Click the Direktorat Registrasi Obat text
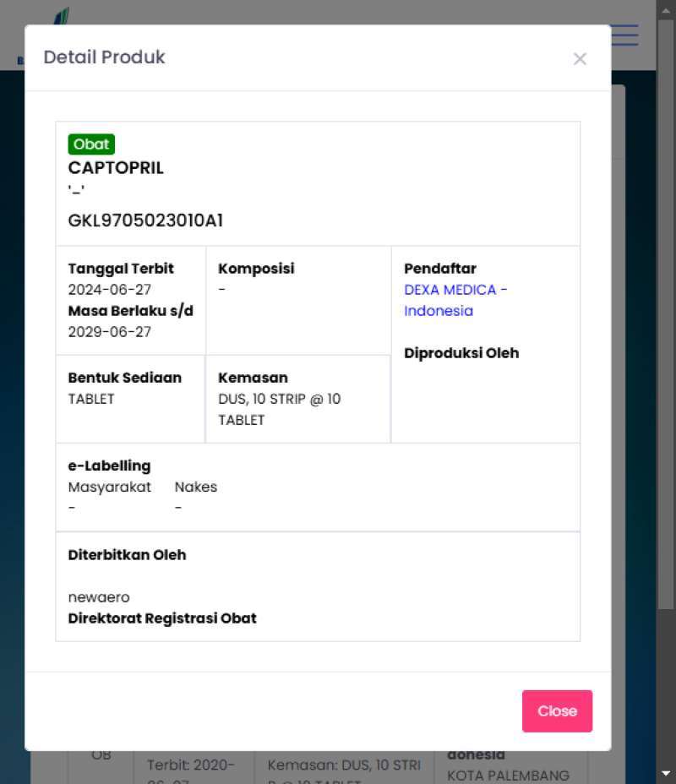Screen dimensions: 676x784 162,618
